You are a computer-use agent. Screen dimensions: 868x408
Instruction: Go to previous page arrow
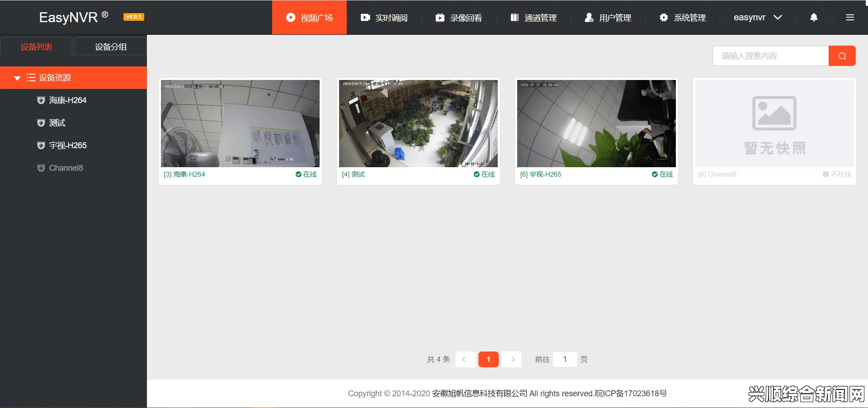tap(465, 359)
